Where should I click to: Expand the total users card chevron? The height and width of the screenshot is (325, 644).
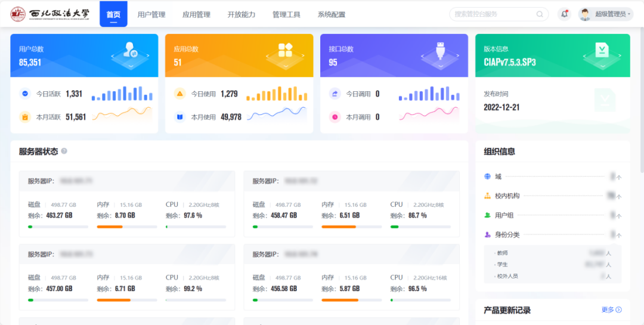(130, 66)
